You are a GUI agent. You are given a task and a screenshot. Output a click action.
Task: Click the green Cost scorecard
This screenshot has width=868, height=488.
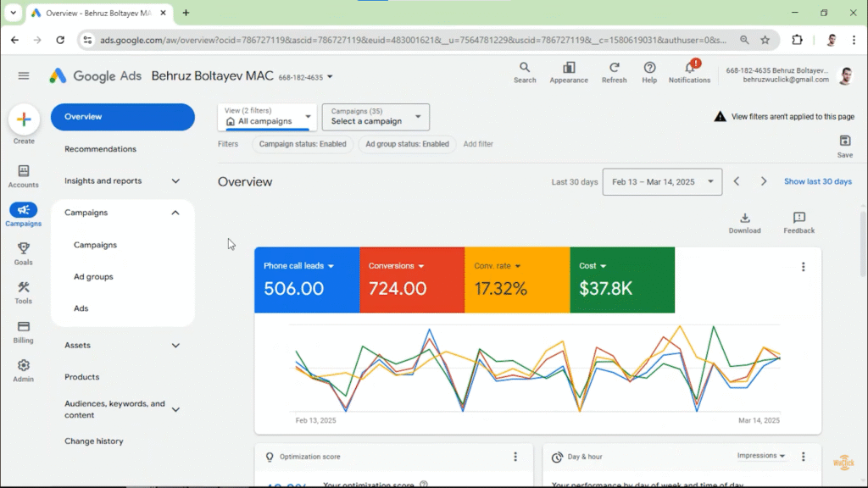[622, 280]
